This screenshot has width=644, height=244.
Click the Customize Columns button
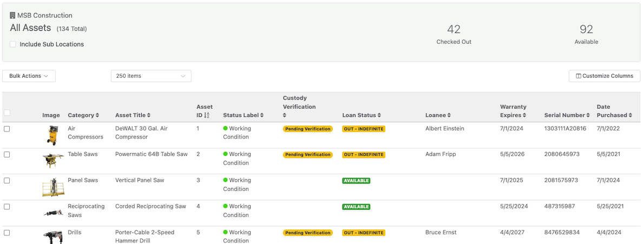[x=604, y=76]
